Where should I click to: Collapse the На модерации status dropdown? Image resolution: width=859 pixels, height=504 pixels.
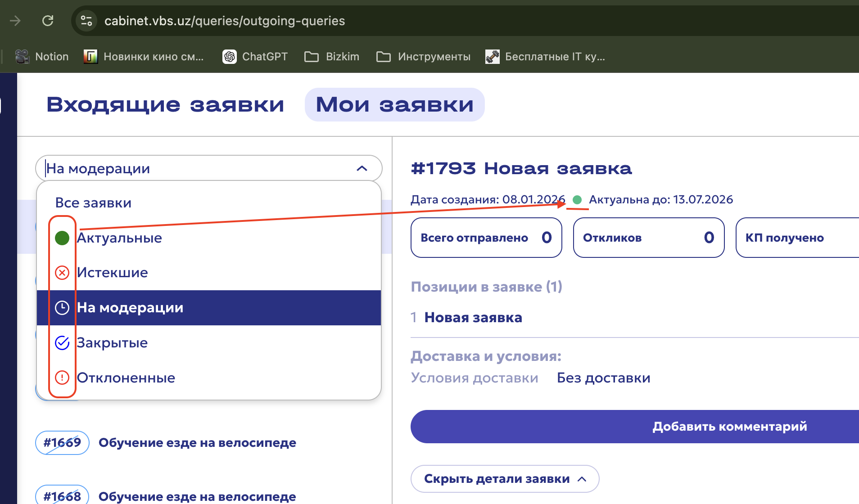(362, 168)
